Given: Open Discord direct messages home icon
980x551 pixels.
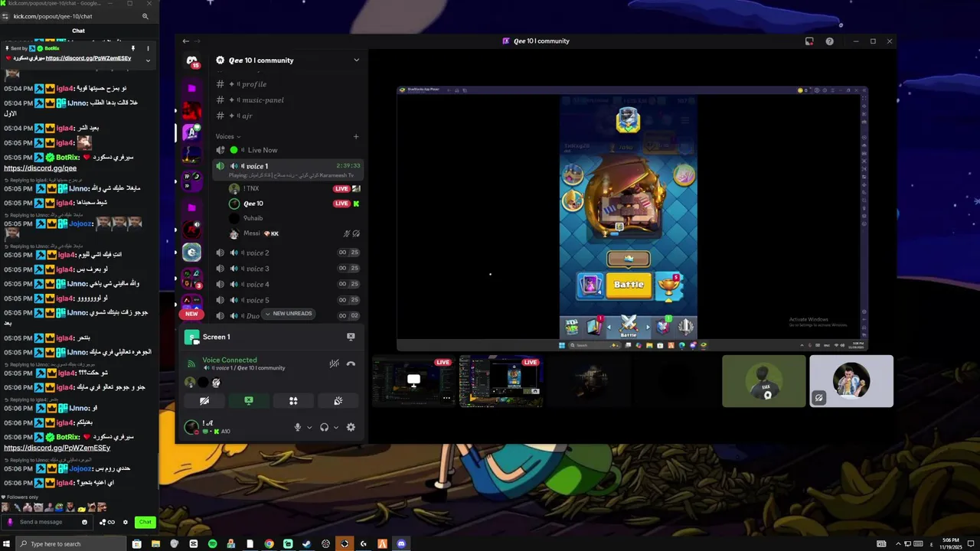Looking at the screenshot, I should 192,60.
